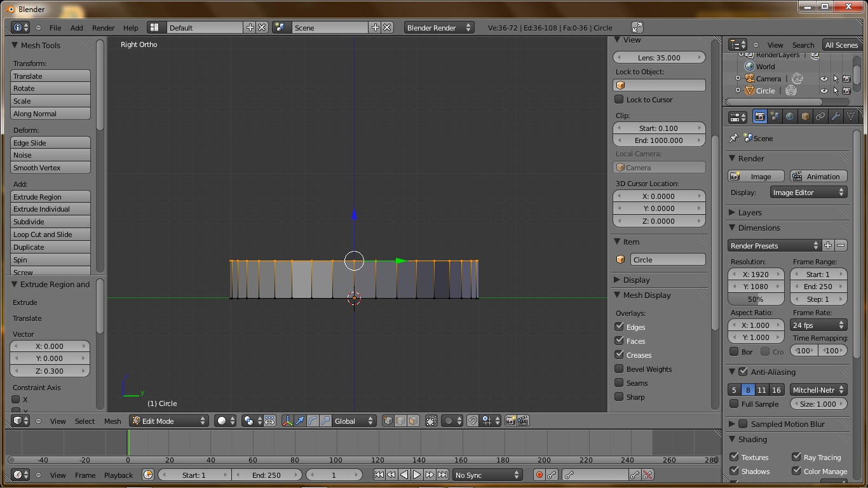This screenshot has height=488, width=868.
Task: Select the scale manipulator icon
Action: click(325, 421)
